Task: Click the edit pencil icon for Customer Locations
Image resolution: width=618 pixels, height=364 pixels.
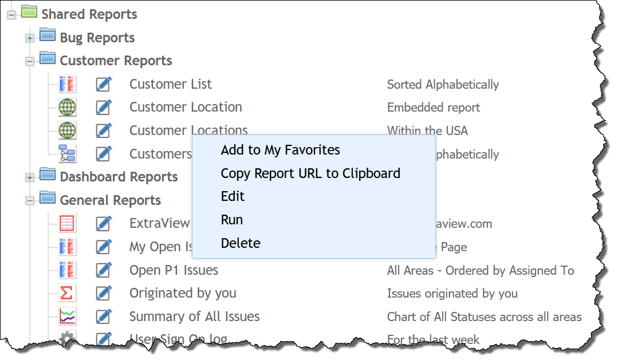Action: (104, 130)
